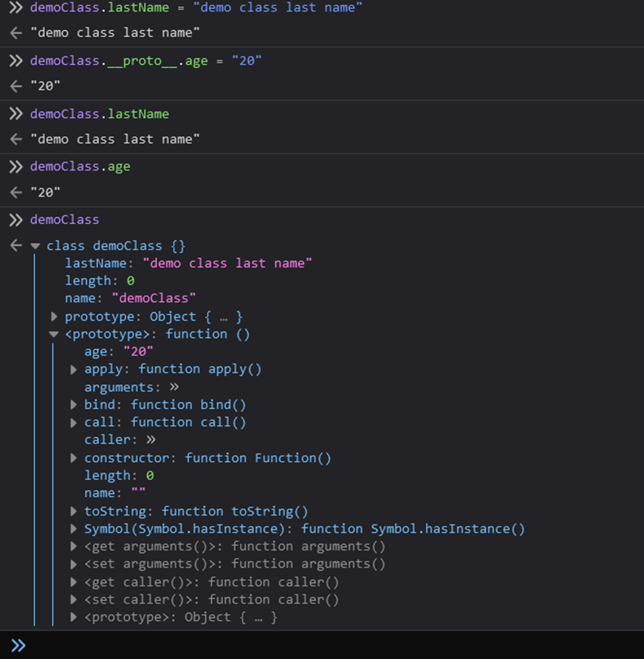Screen dimensions: 644x659
Task: Expand Symbol(Symbol.hasInstance) function entry
Action: pyautogui.click(x=73, y=529)
